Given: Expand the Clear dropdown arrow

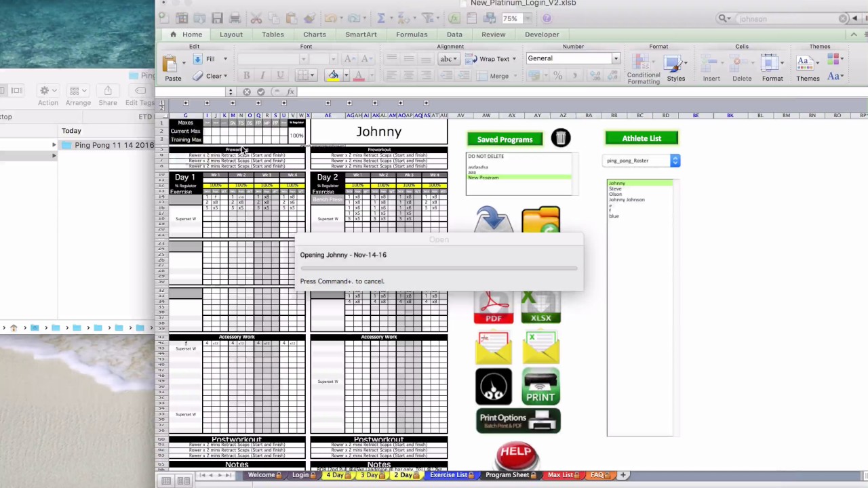Looking at the screenshot, I should pos(226,76).
